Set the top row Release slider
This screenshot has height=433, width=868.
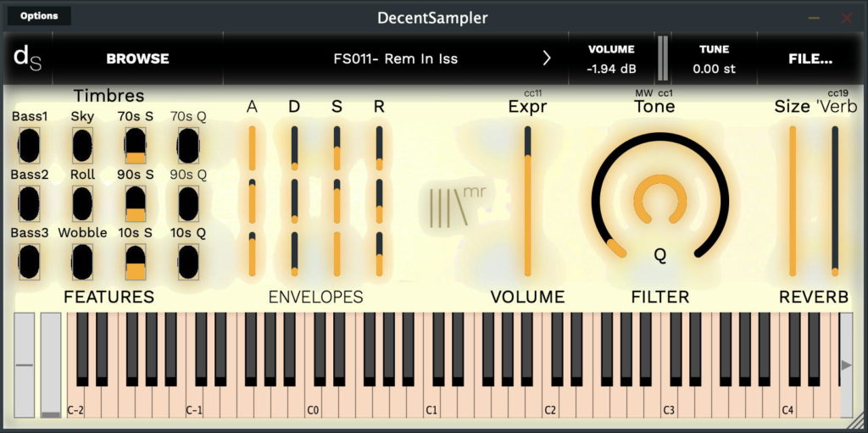pos(379,147)
